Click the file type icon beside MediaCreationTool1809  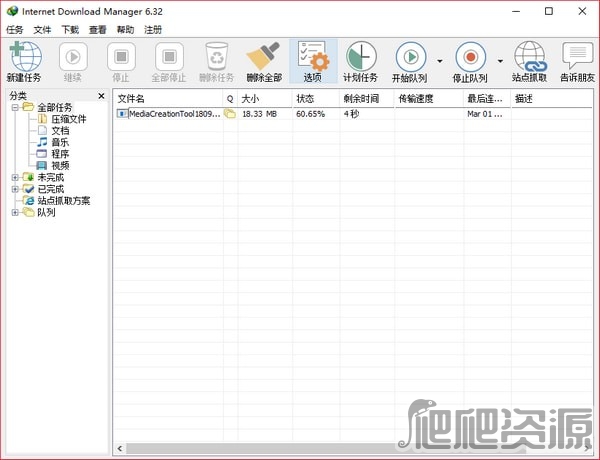coord(122,114)
